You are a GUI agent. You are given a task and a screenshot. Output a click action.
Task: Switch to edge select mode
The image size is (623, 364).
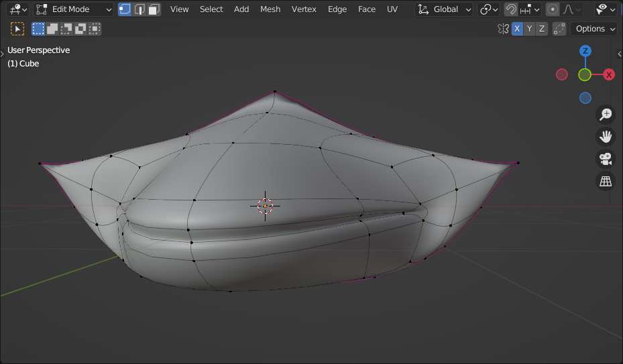click(139, 9)
